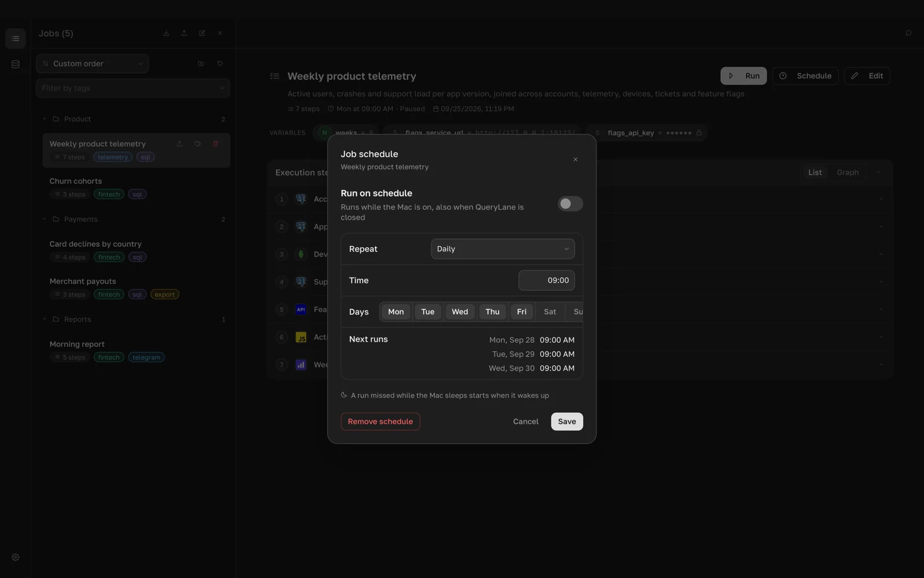
Task: Select the Card declines by country job
Action: click(x=136, y=250)
